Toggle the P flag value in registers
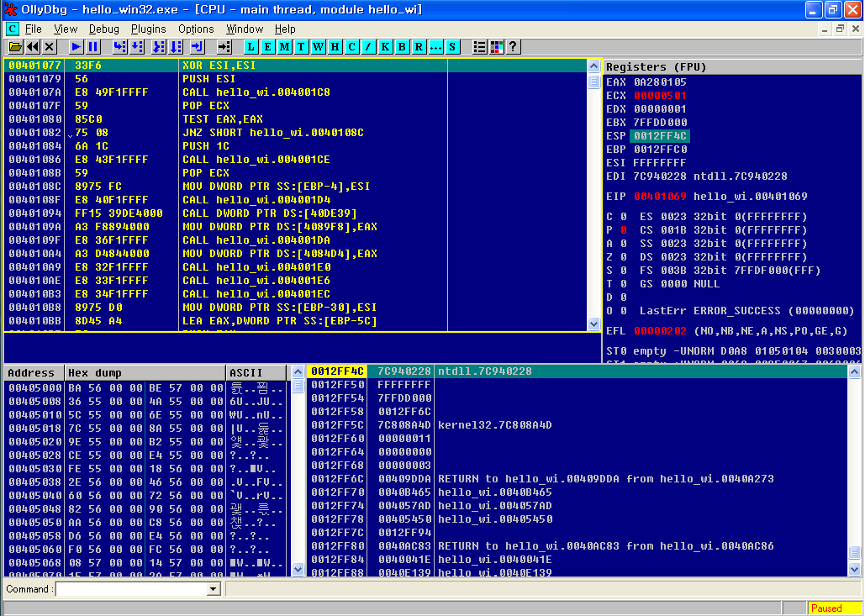Screen dimensions: 865x616 (623, 230)
